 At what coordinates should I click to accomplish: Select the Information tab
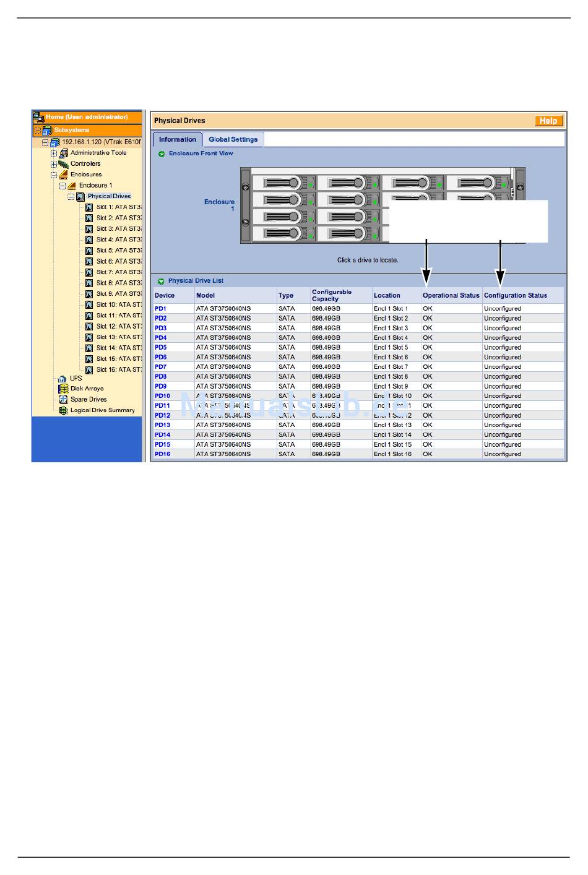(x=177, y=140)
